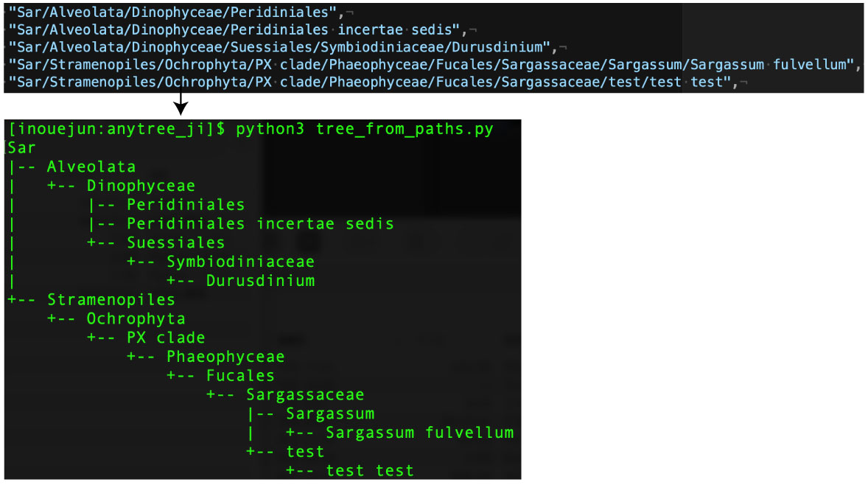Click the Suessiales tree node
The image size is (868, 485).
(175, 242)
